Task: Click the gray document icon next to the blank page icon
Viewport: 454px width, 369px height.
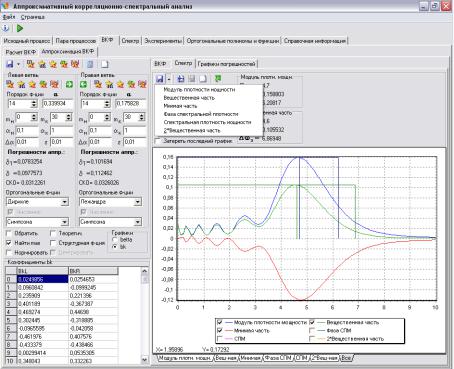Action: click(x=90, y=64)
